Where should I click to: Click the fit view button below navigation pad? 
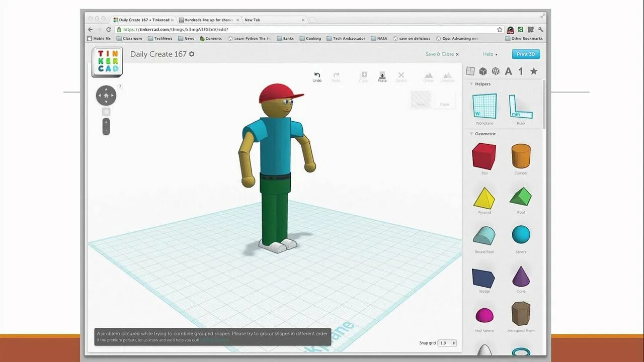pyautogui.click(x=106, y=112)
